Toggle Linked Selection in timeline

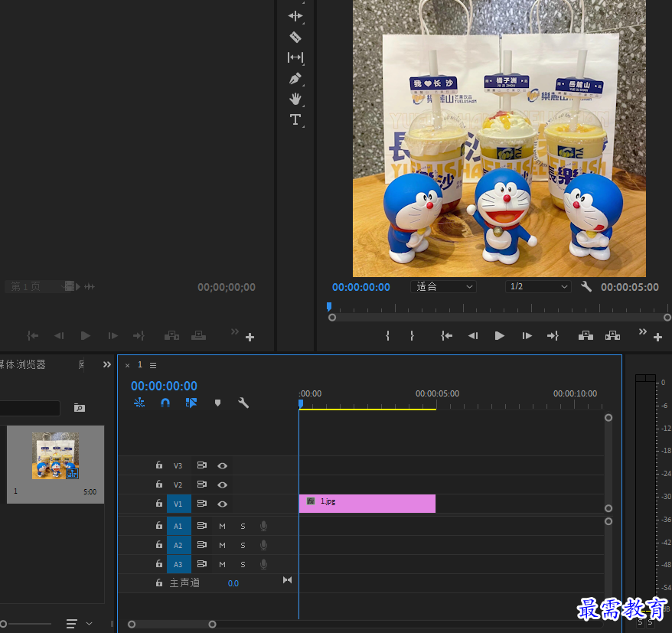pyautogui.click(x=191, y=403)
